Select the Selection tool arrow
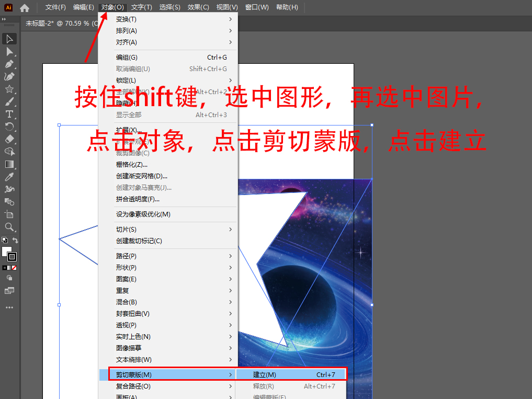The width and height of the screenshot is (532, 399). (9, 39)
